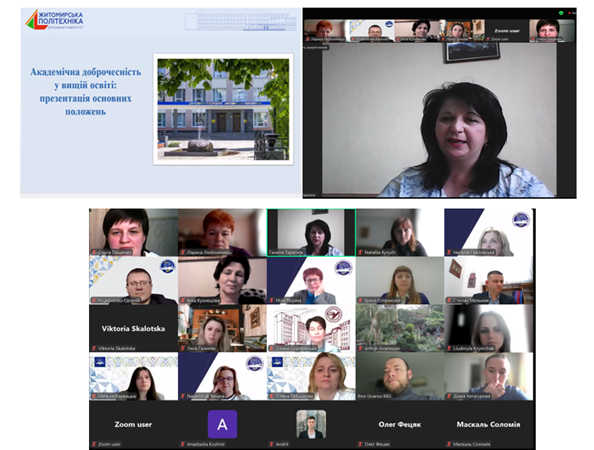The width and height of the screenshot is (594, 450).
Task: Click Anastasiia Kushnir's purple A avatar
Action: (222, 424)
